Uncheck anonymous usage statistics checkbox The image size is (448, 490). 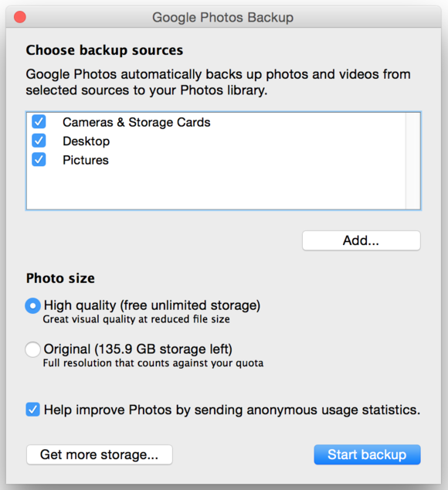(x=32, y=410)
